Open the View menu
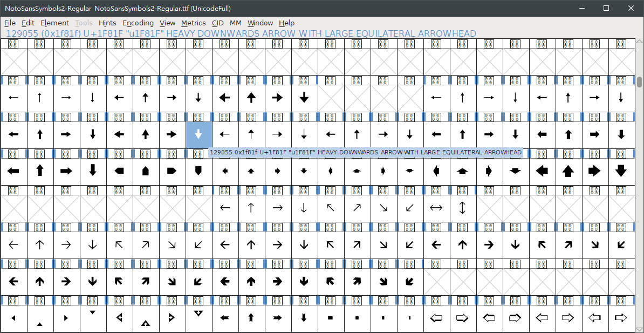Viewport: 644px width, 333px height. point(167,23)
